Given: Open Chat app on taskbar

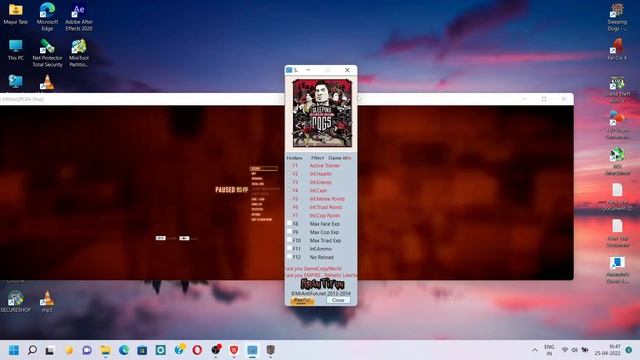Looking at the screenshot, I should (87, 350).
